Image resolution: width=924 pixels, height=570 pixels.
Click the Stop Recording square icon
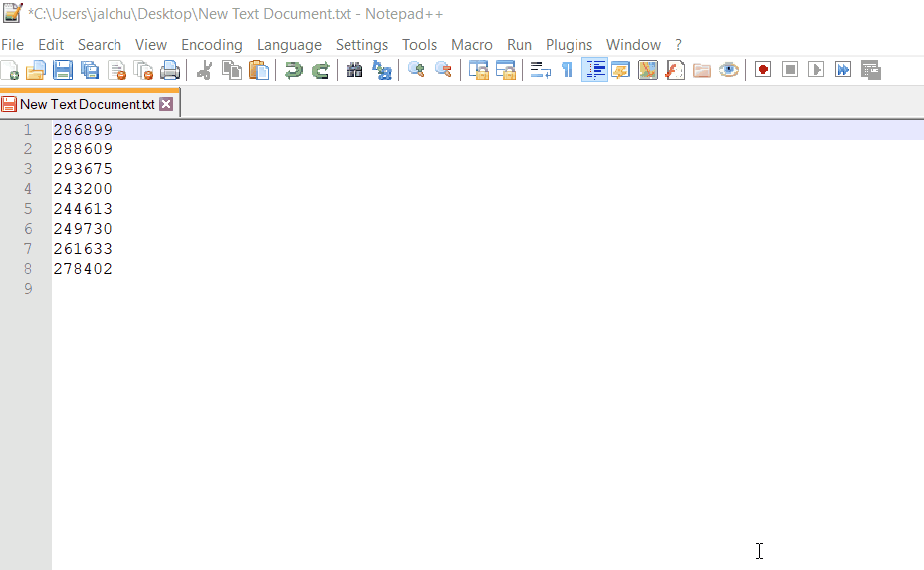pyautogui.click(x=790, y=70)
